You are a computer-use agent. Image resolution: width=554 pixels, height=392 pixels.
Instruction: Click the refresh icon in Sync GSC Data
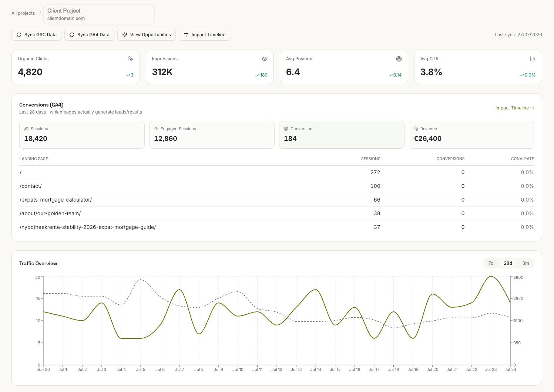[19, 35]
